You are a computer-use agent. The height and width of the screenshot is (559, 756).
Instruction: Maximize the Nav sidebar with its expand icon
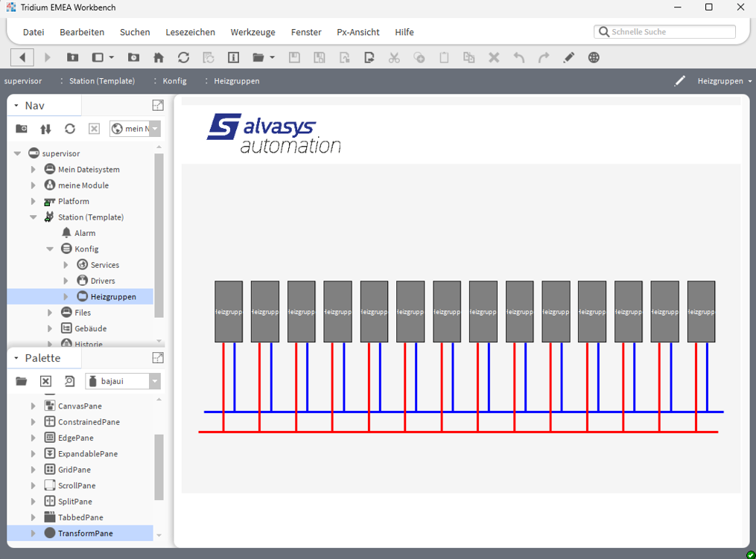tap(158, 105)
